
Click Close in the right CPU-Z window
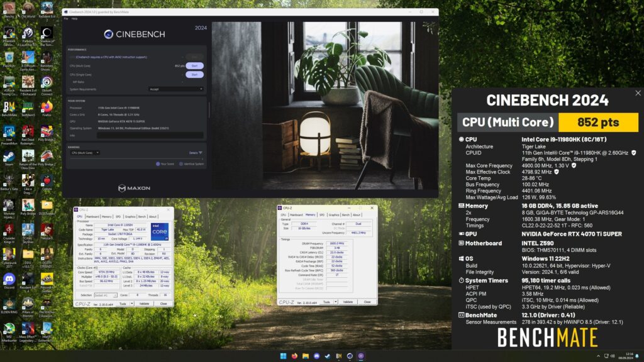(x=367, y=302)
